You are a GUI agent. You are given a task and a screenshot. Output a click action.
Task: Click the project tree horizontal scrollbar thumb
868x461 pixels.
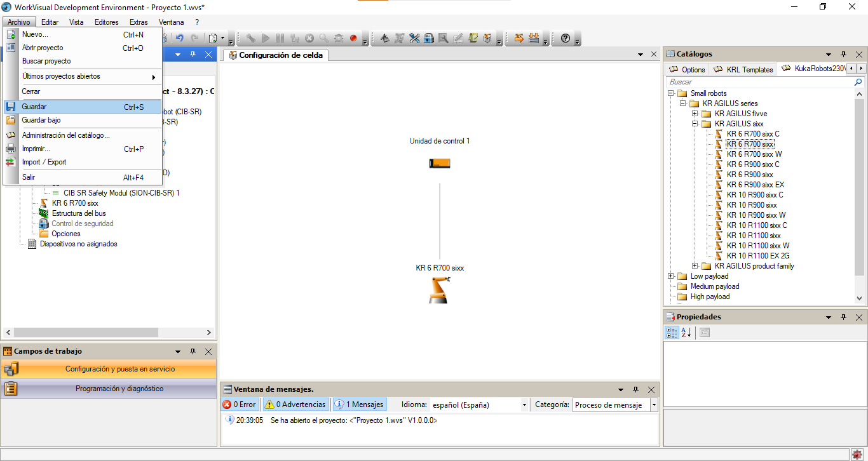tap(86, 332)
